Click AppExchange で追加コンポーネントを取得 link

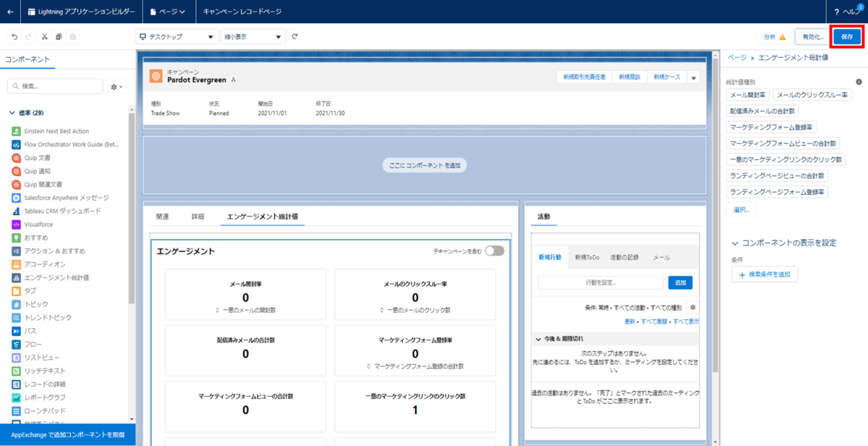(x=68, y=434)
